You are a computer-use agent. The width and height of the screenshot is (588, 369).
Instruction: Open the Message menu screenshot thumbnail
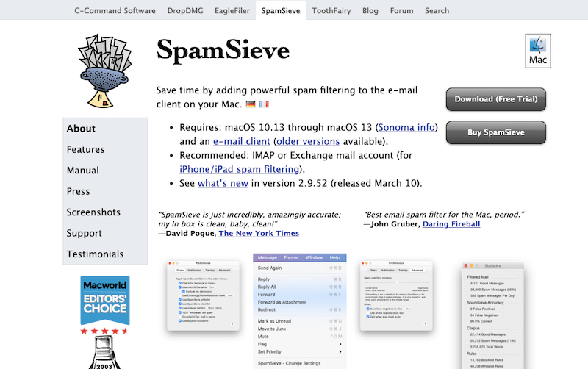[300, 311]
